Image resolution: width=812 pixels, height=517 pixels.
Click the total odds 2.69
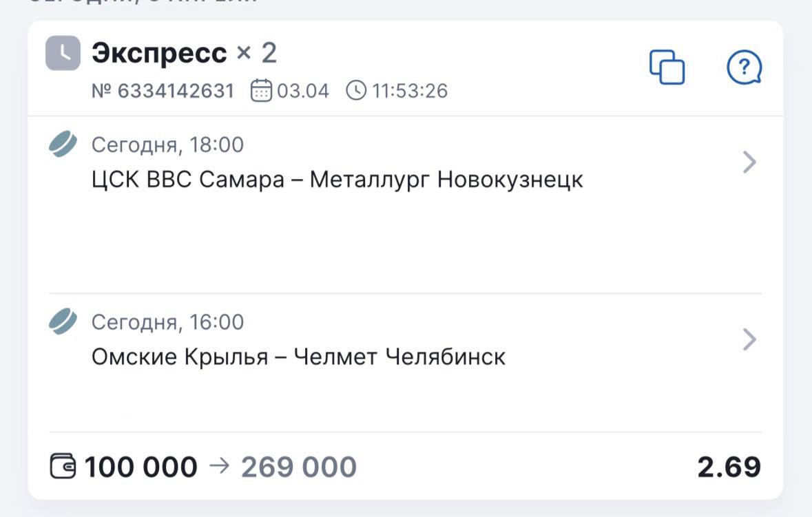click(x=729, y=467)
